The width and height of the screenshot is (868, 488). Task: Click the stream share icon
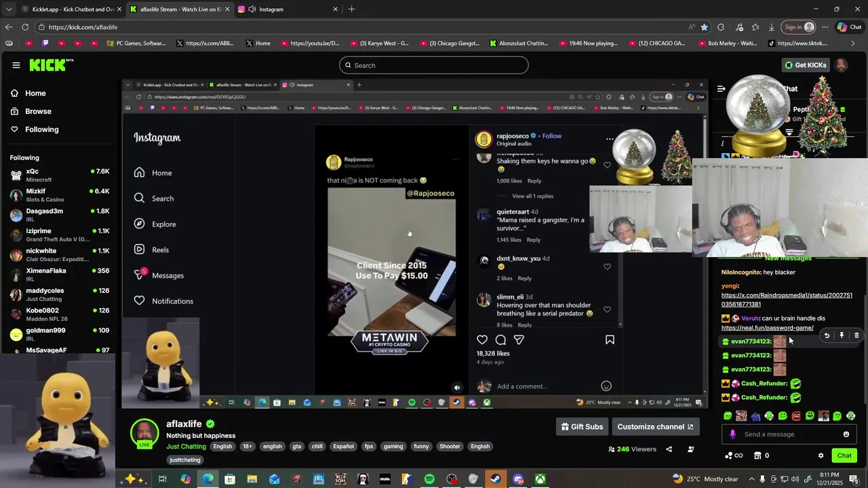pyautogui.click(x=669, y=449)
